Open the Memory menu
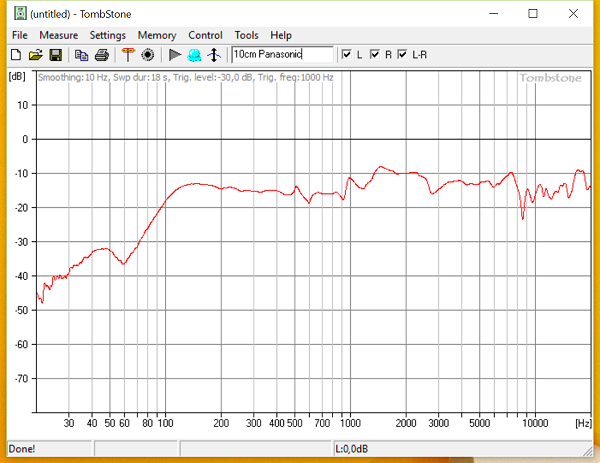600x463 pixels. (157, 35)
